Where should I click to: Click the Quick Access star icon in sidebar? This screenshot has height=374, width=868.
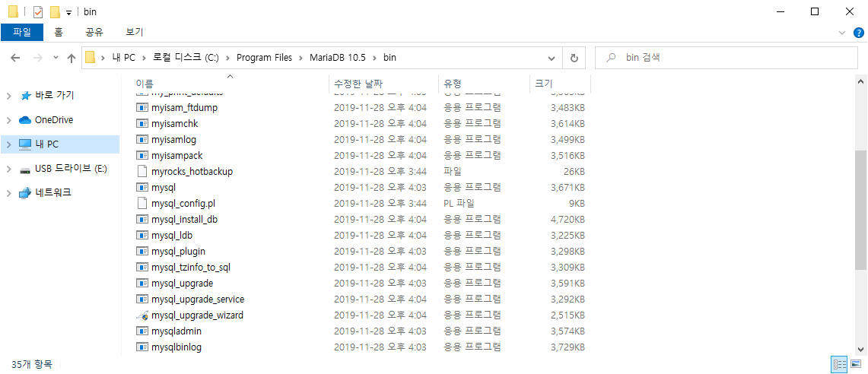25,96
